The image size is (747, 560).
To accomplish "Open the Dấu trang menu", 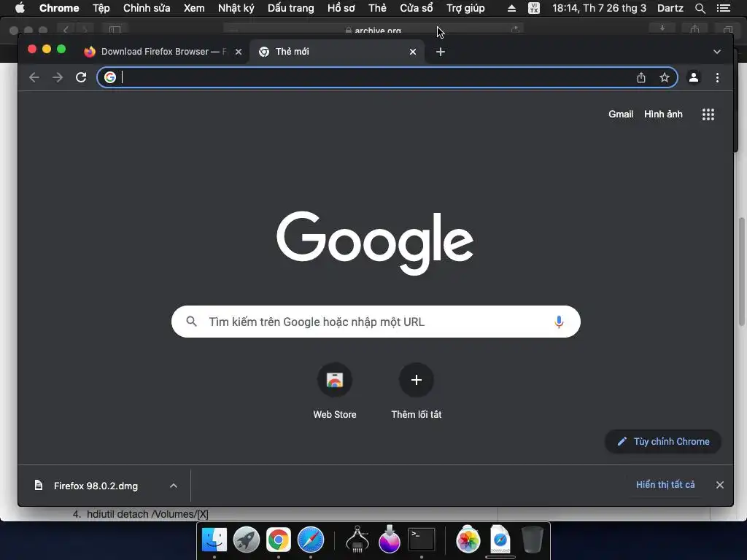I will [x=290, y=8].
